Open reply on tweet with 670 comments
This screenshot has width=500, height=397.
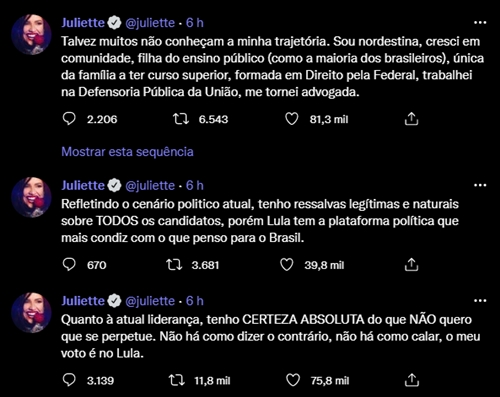click(x=69, y=265)
